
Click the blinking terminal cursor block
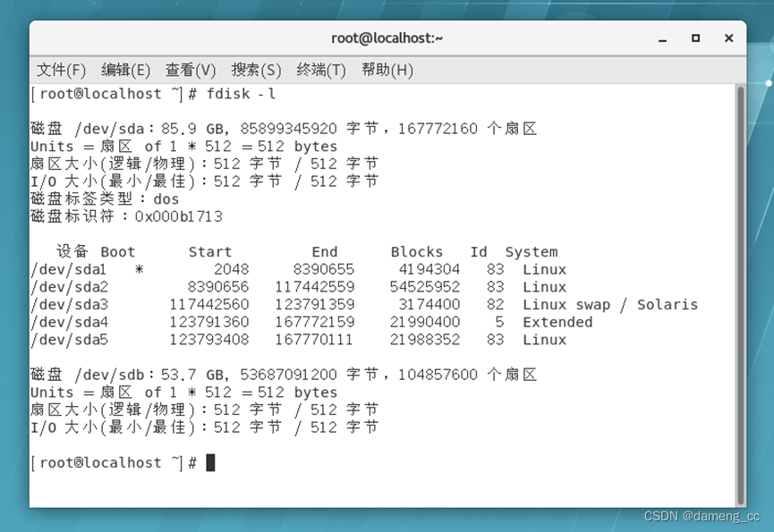click(x=208, y=462)
